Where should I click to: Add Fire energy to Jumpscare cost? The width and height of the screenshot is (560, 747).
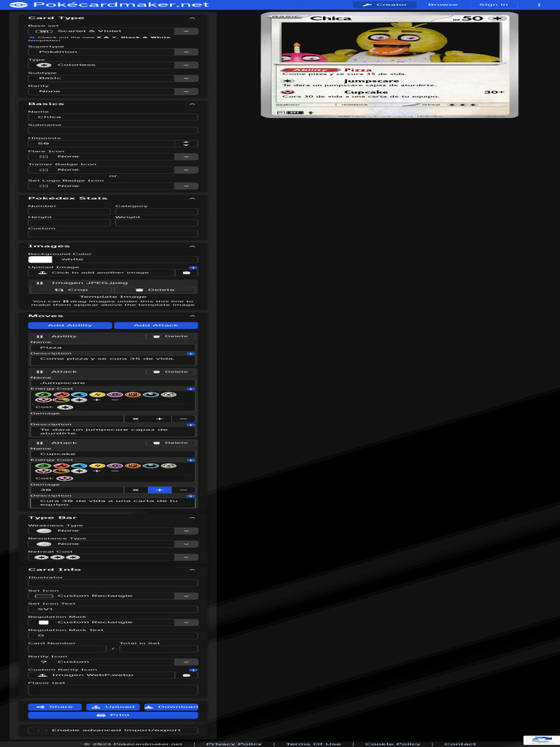[x=61, y=395]
